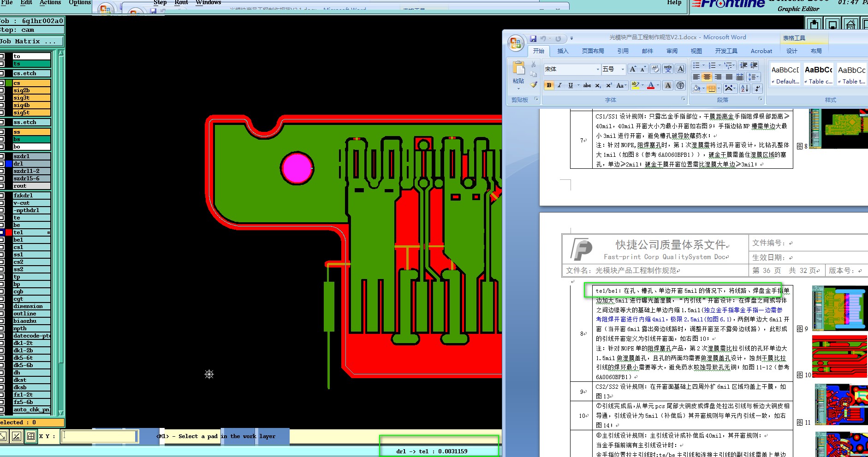Click the Job Matrix ... button
Image resolution: width=868 pixels, height=457 pixels.
[32, 42]
